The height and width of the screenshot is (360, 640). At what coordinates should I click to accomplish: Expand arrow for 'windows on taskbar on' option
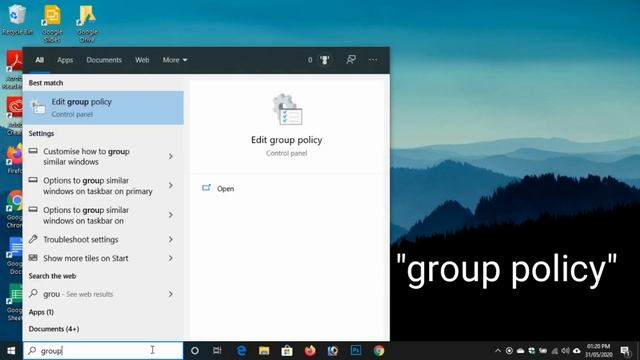(x=171, y=215)
